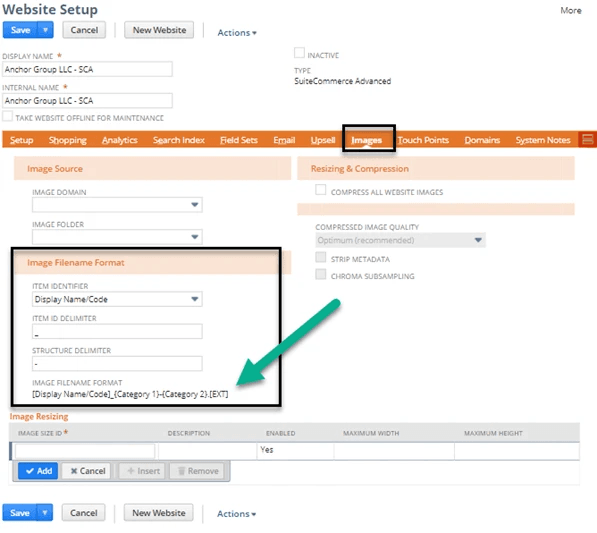Click the top Save button

20,30
